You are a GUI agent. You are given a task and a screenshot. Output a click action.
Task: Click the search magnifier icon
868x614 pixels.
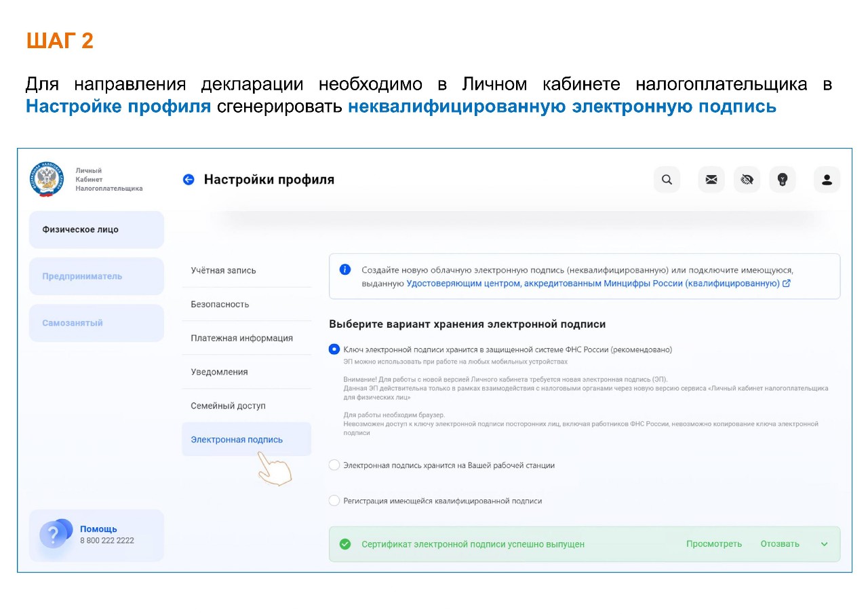[667, 180]
